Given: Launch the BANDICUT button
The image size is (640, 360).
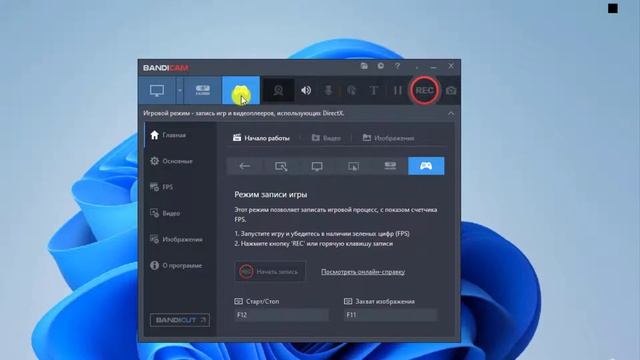Looking at the screenshot, I should [180, 320].
